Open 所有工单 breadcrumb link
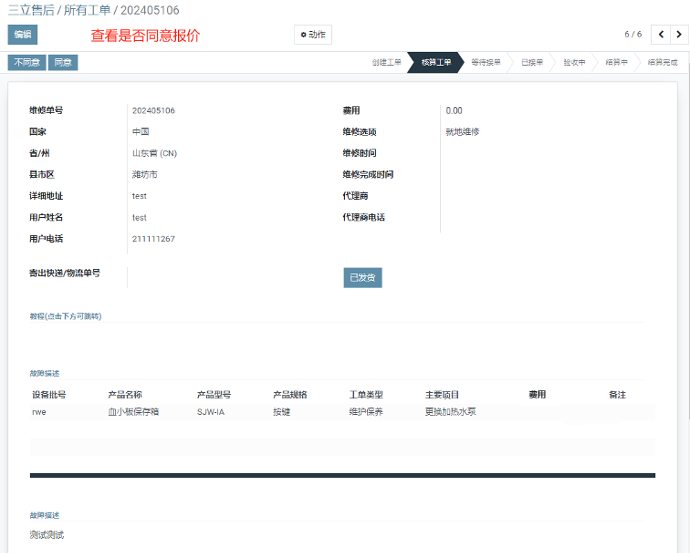 [88, 10]
